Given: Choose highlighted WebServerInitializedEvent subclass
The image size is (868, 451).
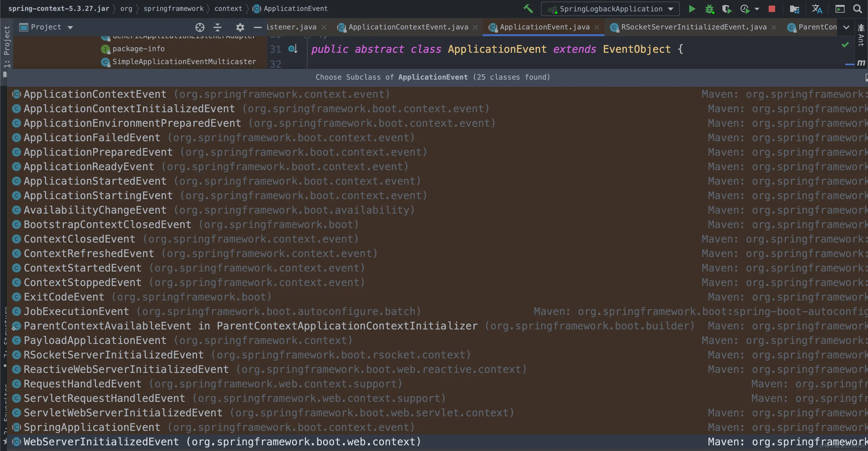Looking at the screenshot, I should tap(437, 442).
